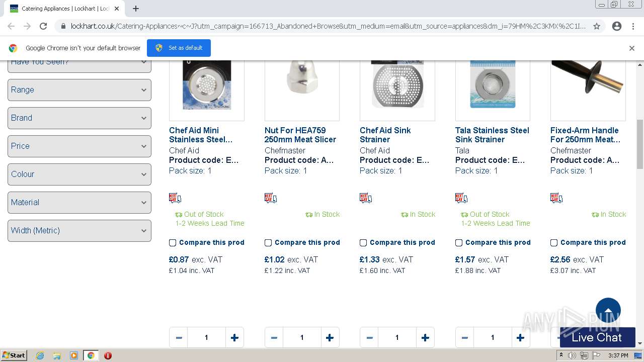Click next day delivery icon under Nut For HEA759
644x362 pixels.
(x=270, y=198)
